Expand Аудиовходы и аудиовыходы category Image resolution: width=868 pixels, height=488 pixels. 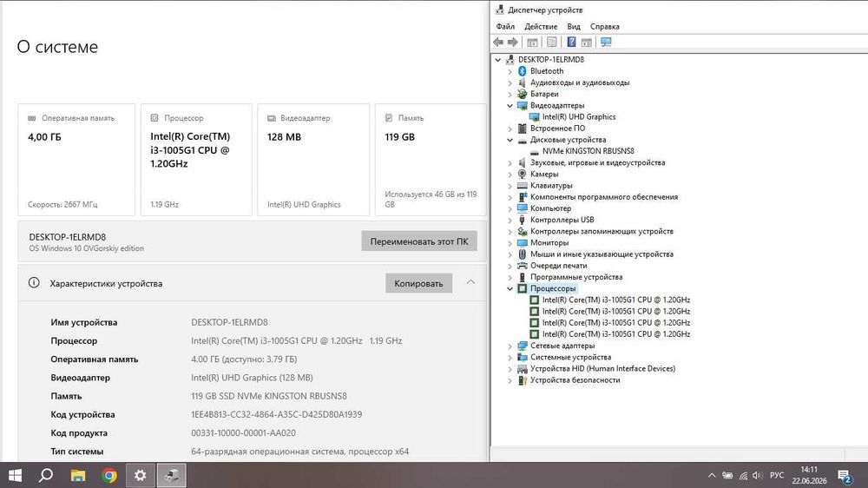pos(510,82)
